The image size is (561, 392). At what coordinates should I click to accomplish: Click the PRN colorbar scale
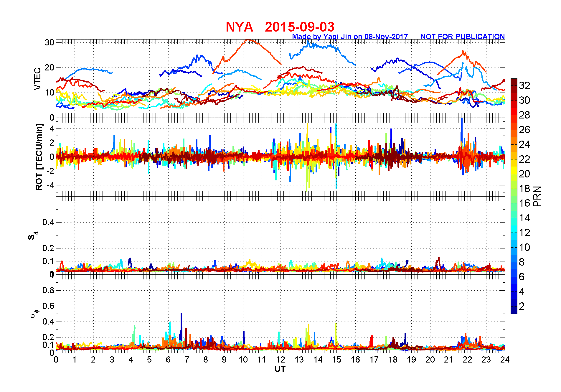[514, 196]
